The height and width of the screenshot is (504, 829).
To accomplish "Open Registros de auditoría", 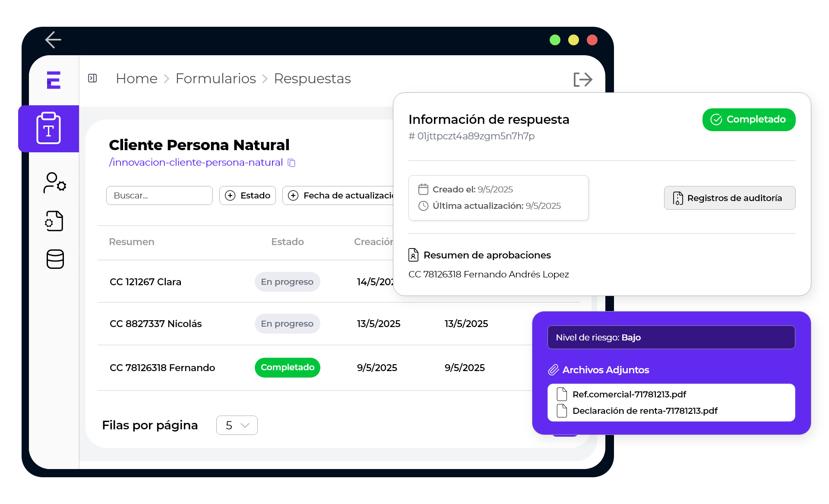I will (x=729, y=198).
